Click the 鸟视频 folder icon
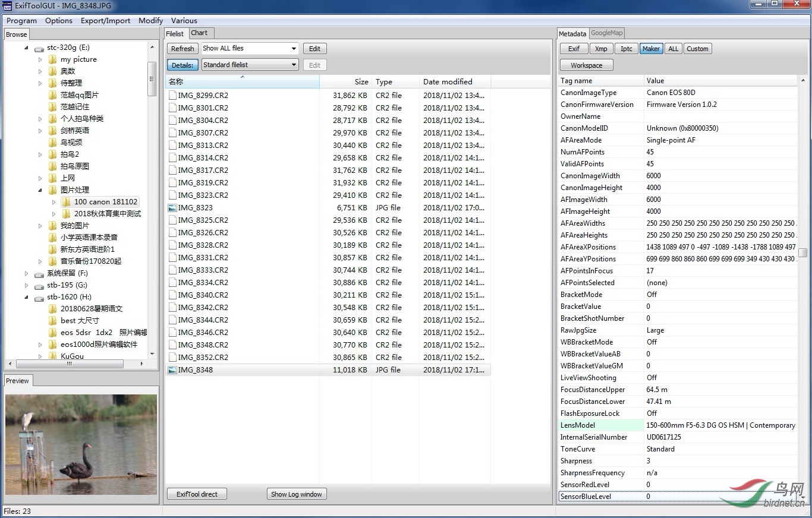The width and height of the screenshot is (812, 518). tap(52, 143)
